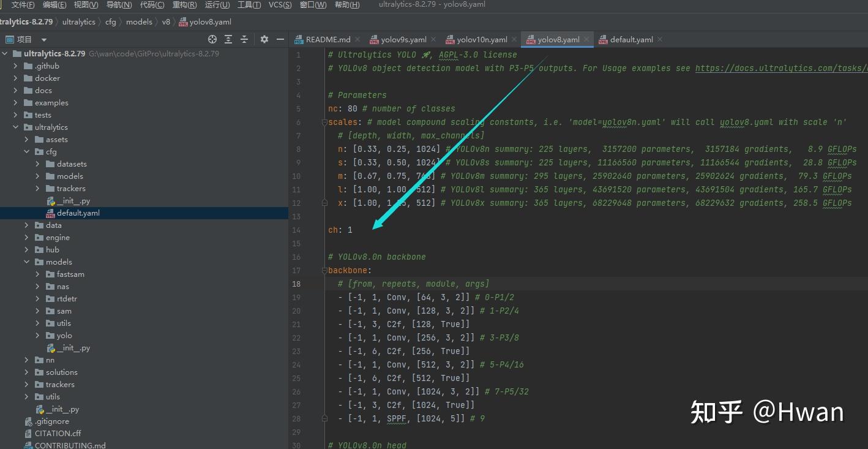Open project panel settings gear
The height and width of the screenshot is (449, 868).
pyautogui.click(x=264, y=39)
